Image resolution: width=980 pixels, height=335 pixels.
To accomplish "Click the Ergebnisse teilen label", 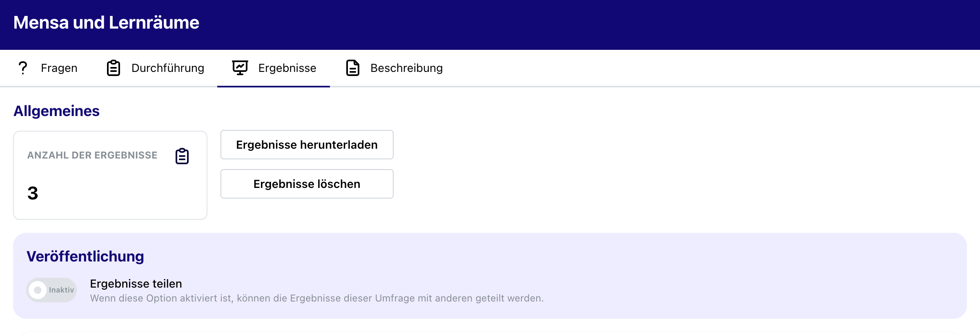I will (136, 284).
